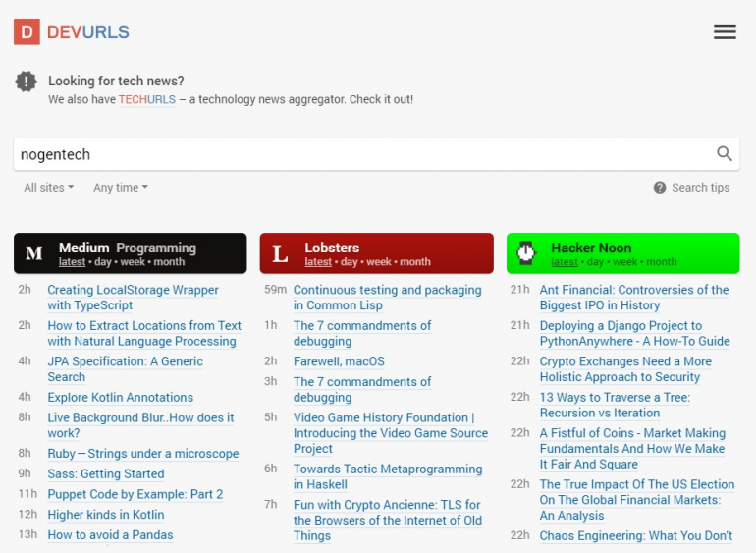Open Chaos Engineering: What You Don't

[636, 535]
